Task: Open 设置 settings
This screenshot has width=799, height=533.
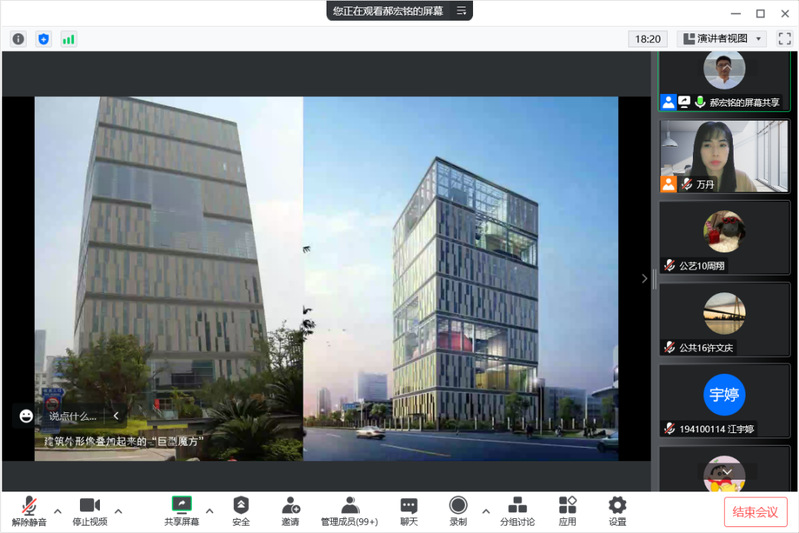Action: click(x=617, y=511)
